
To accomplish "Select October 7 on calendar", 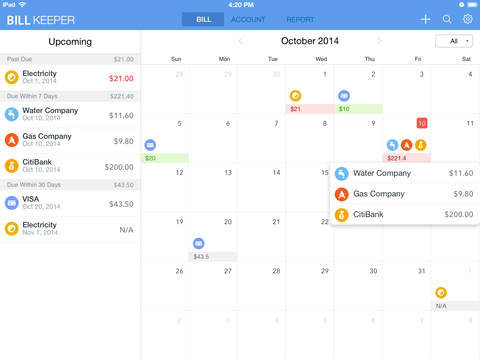I will tap(276, 123).
